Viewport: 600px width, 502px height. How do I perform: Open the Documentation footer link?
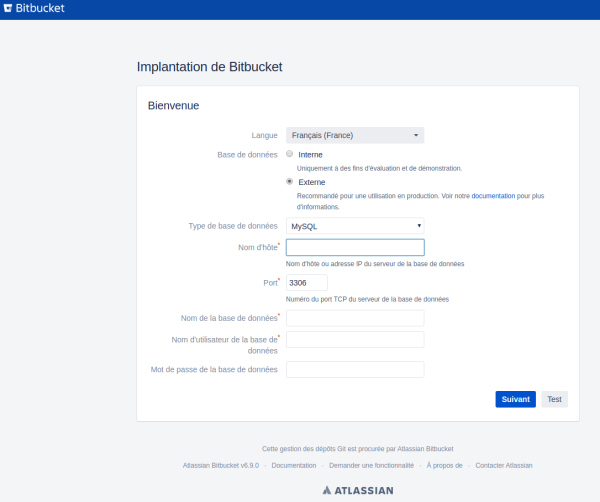tap(294, 466)
